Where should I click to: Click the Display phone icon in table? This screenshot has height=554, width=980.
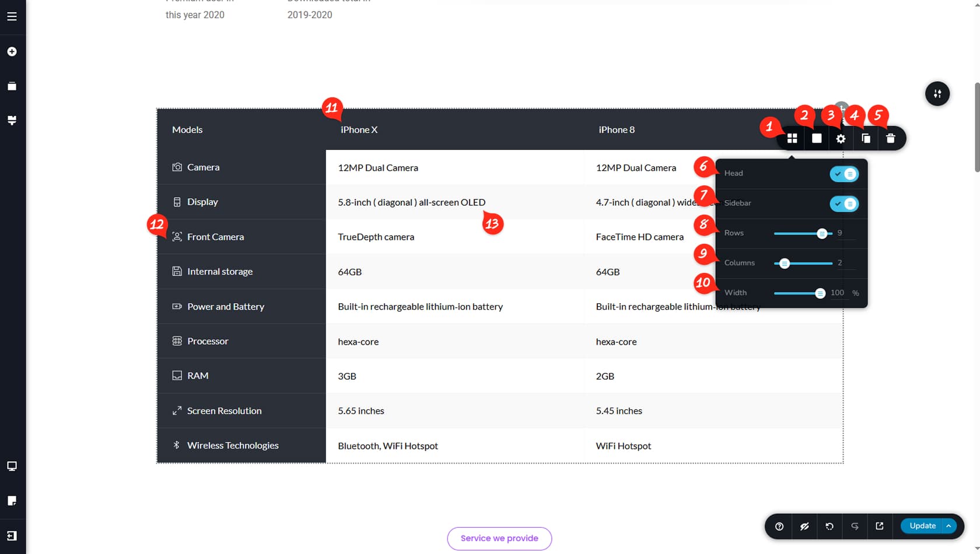tap(177, 202)
